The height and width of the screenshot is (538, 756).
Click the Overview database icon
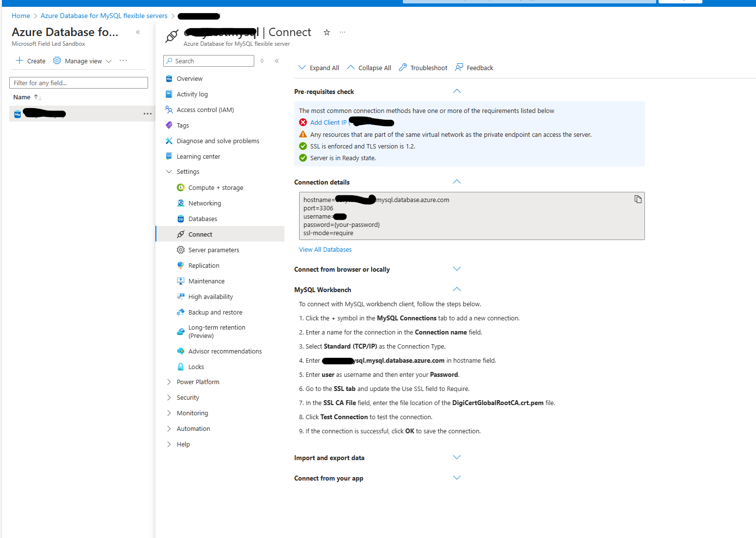tap(169, 79)
